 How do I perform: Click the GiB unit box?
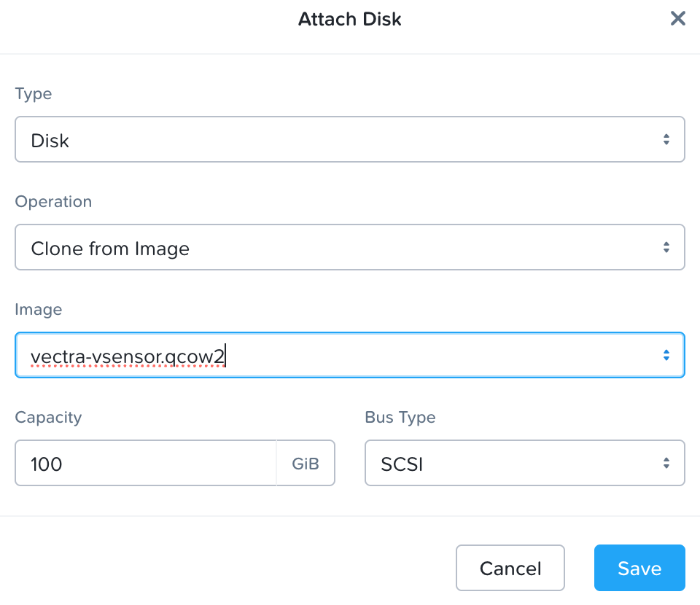click(306, 464)
